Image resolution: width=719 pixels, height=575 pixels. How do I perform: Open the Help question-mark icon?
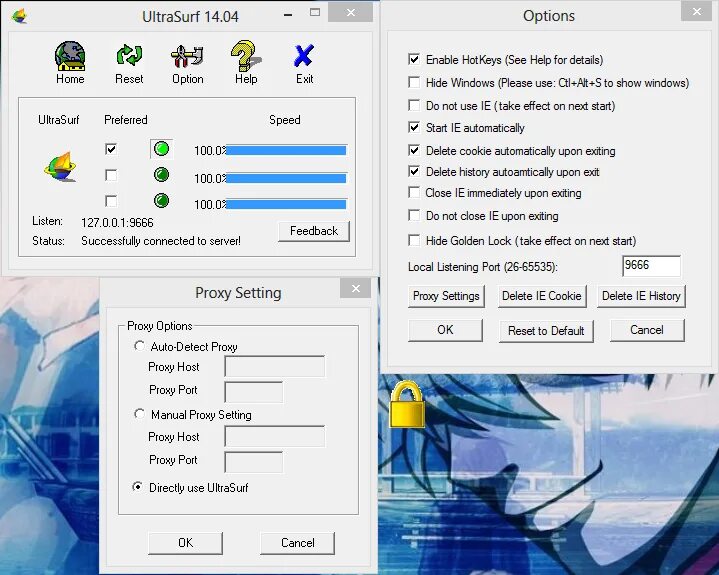coord(246,63)
